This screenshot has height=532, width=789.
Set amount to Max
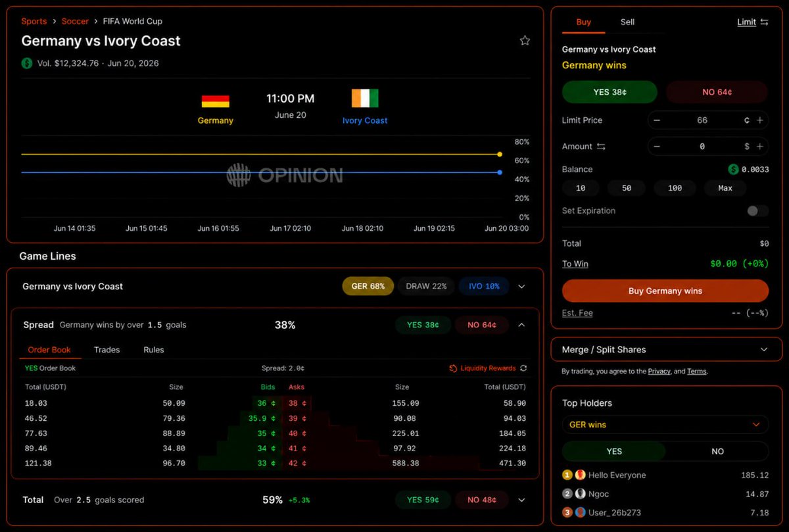(725, 188)
